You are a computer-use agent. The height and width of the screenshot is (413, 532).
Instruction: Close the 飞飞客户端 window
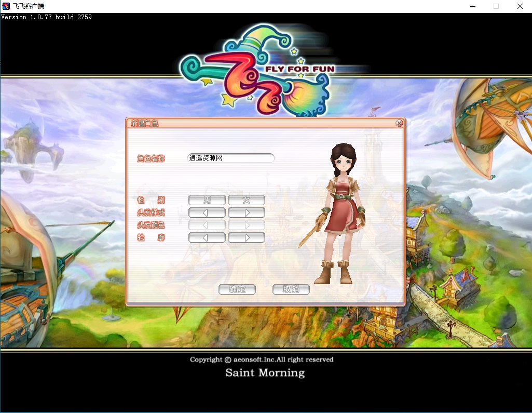pos(520,6)
